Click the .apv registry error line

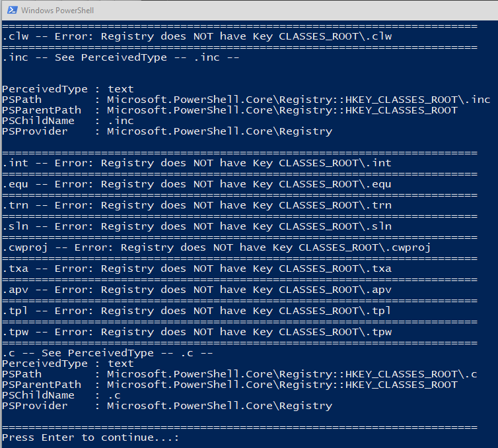tap(197, 290)
